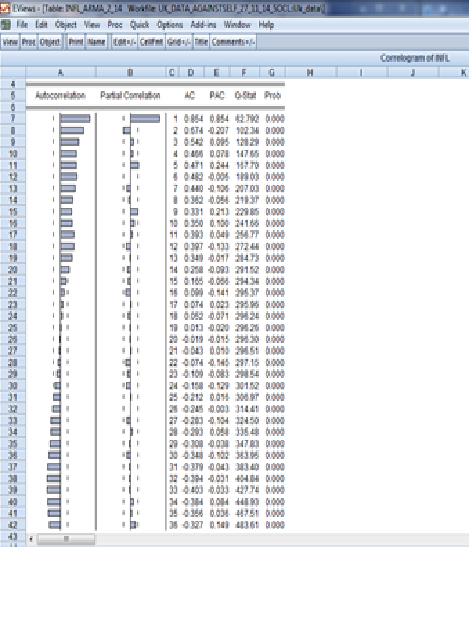Screen dimensions: 469x637
Task: Click the scrollbar left arrow
Action: tap(31, 539)
